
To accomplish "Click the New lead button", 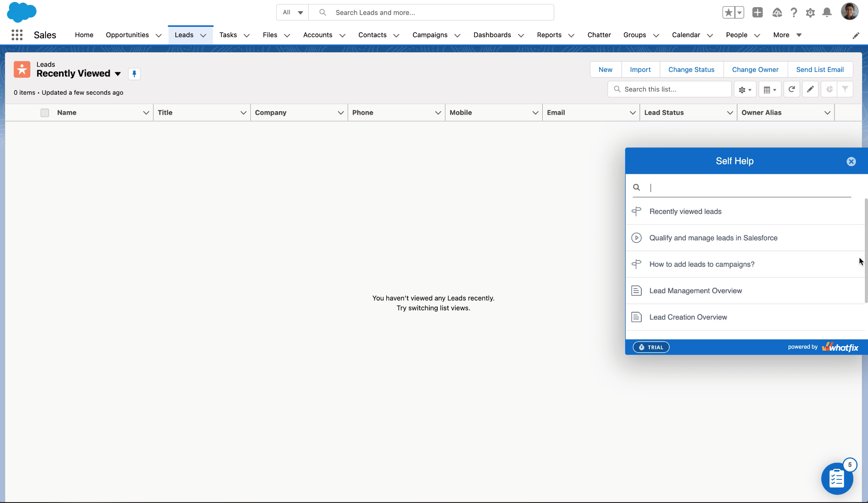I will 605,69.
